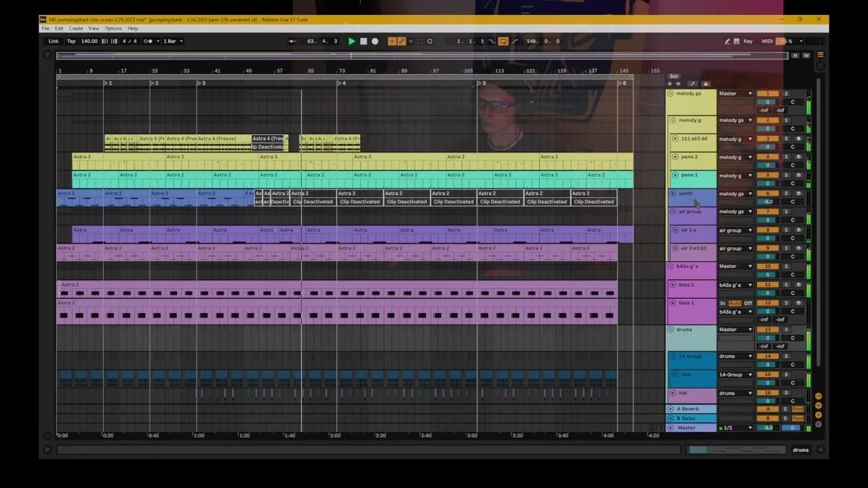868x488 pixels.
Task: Click the arrangement overview bar
Action: (422, 56)
